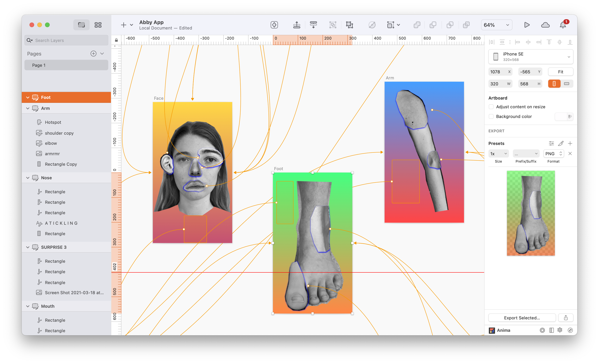Click the Forward arrange icon
599x364 pixels.
297,25
